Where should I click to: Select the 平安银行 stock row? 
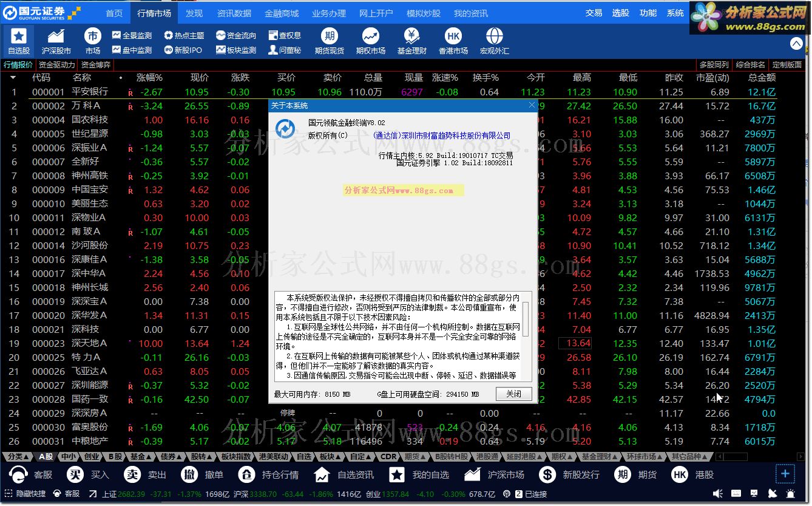coord(388,92)
